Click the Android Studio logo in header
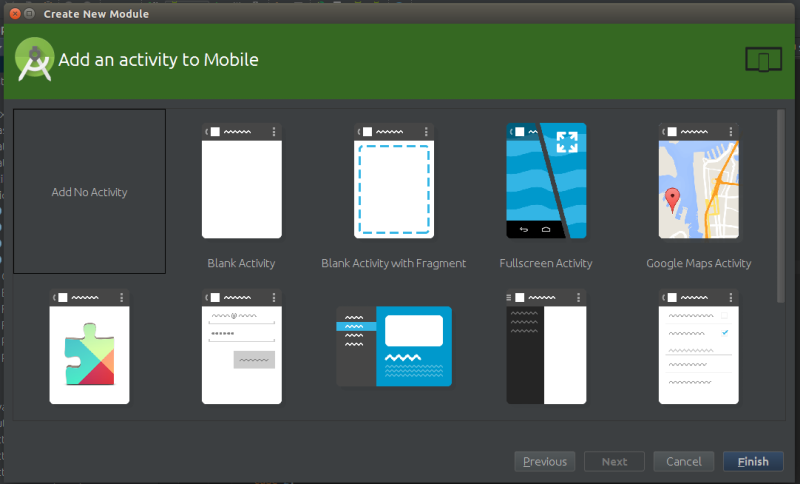Viewport: 800px width, 484px height. pos(34,59)
